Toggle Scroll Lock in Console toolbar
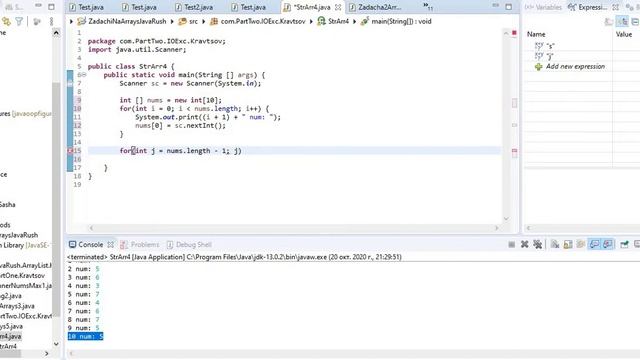The image size is (640, 360). pos(568,244)
